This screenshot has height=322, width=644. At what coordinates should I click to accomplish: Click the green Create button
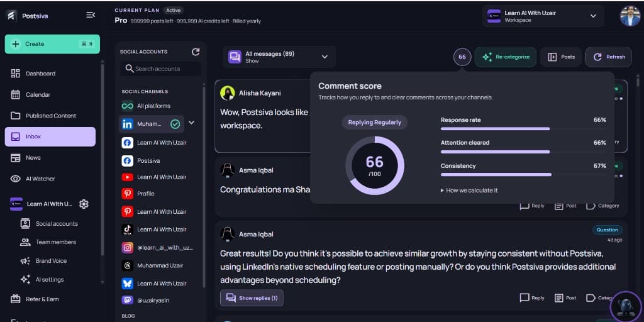[52, 44]
